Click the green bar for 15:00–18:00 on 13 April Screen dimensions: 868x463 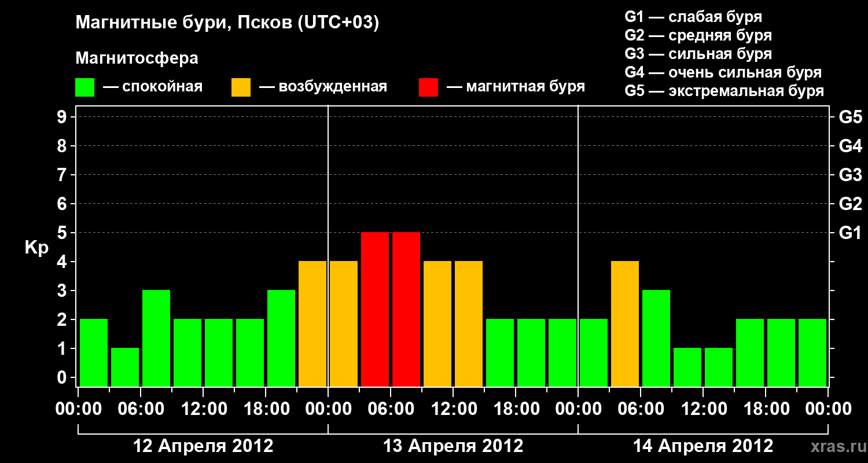click(500, 352)
